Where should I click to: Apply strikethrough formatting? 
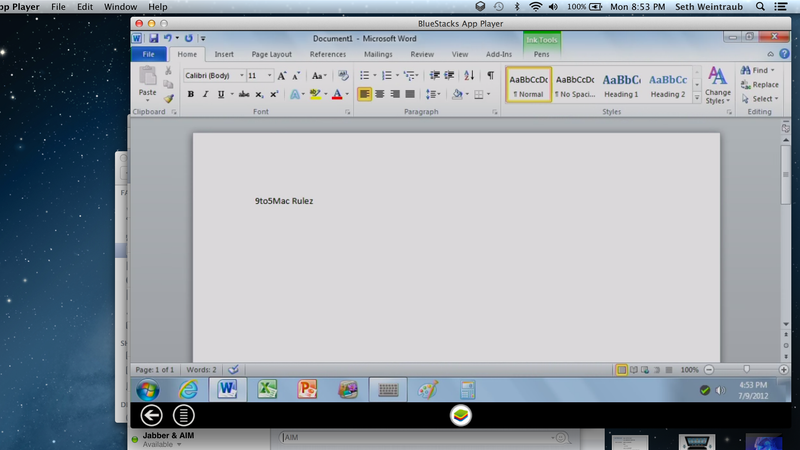[244, 94]
